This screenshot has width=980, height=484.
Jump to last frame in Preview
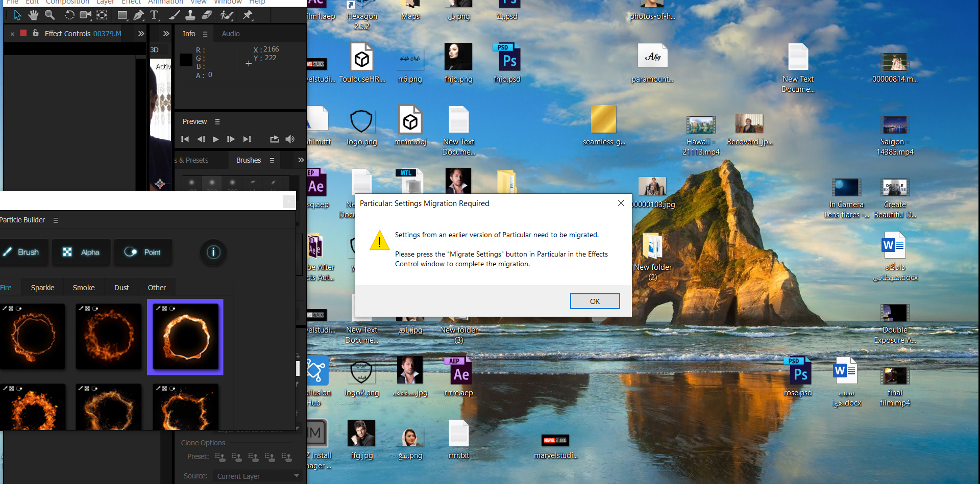[x=247, y=139]
